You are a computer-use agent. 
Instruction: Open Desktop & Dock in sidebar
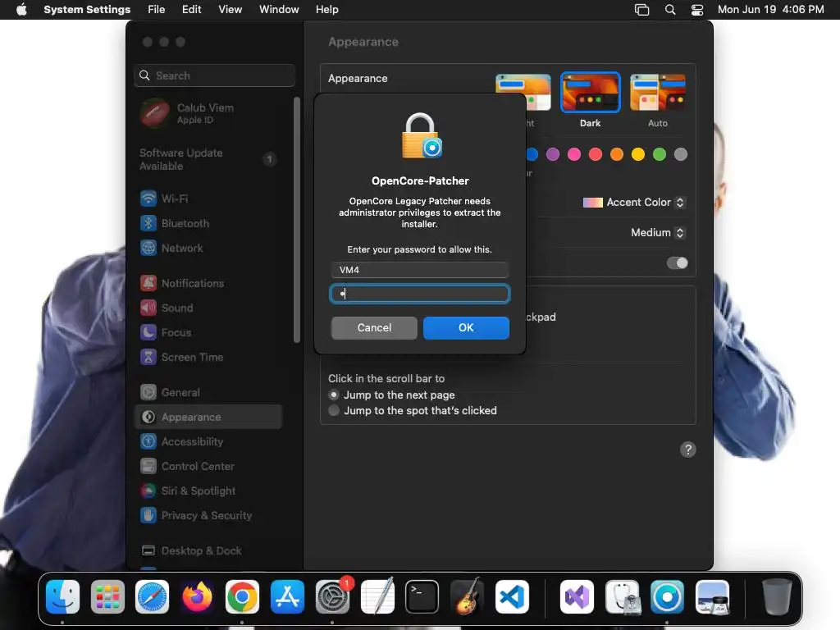(208, 550)
